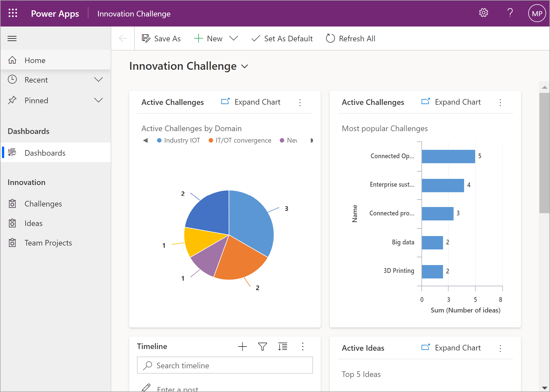Click the Team Projects icon in sidebar
Screen dimensions: 550x392
pos(13,243)
